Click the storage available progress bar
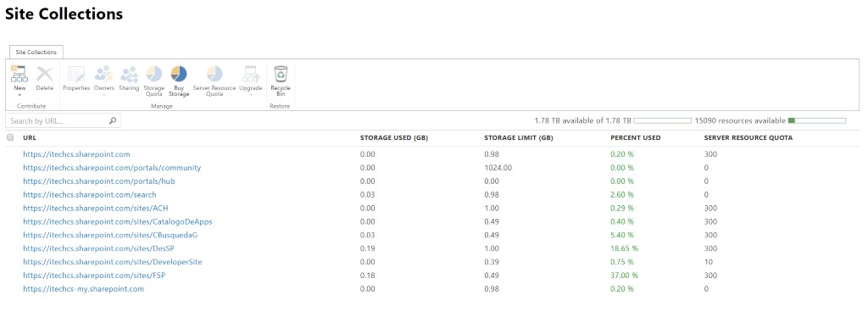868x334 pixels. pos(663,120)
